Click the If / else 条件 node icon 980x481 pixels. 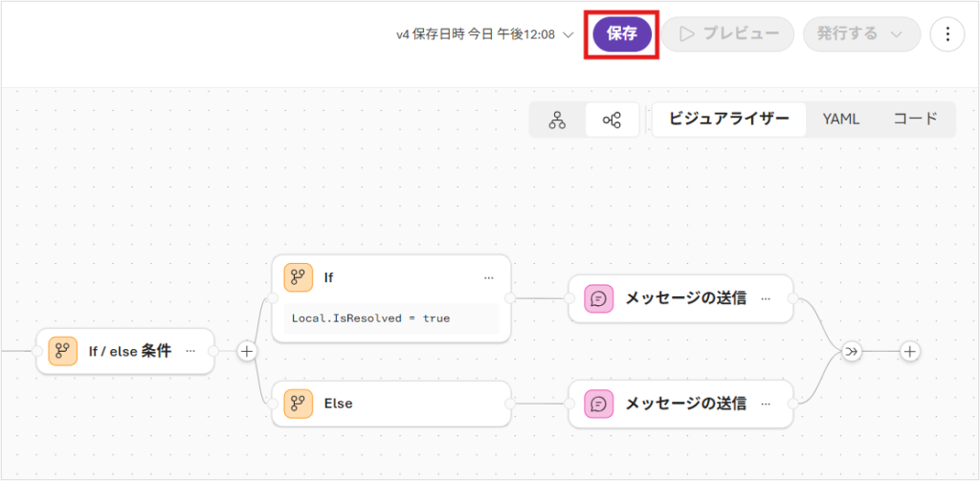pyautogui.click(x=63, y=351)
